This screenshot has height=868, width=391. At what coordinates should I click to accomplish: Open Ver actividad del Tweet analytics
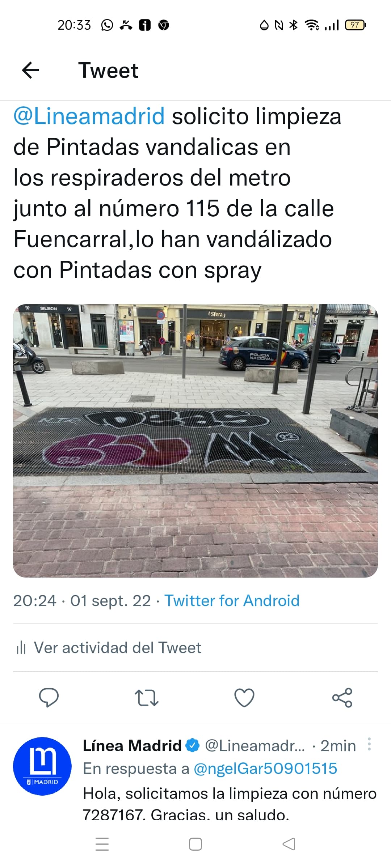(109, 647)
